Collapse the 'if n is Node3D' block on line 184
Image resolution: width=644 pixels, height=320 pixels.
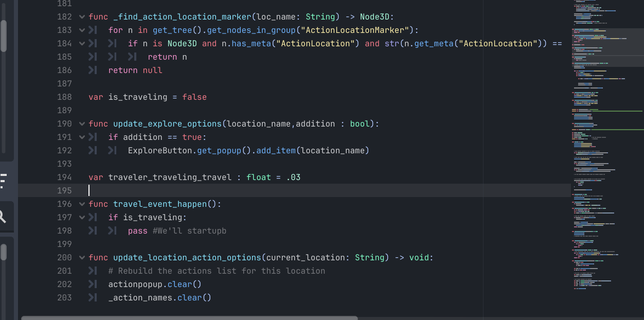tap(82, 44)
